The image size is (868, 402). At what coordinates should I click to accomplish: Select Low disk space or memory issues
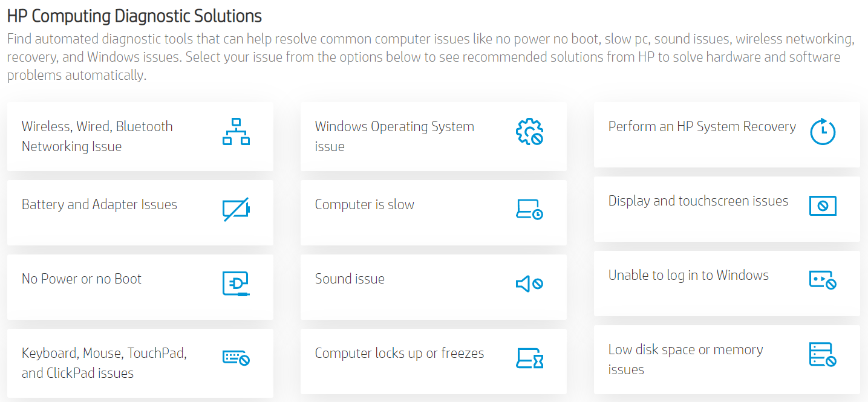[x=685, y=359]
